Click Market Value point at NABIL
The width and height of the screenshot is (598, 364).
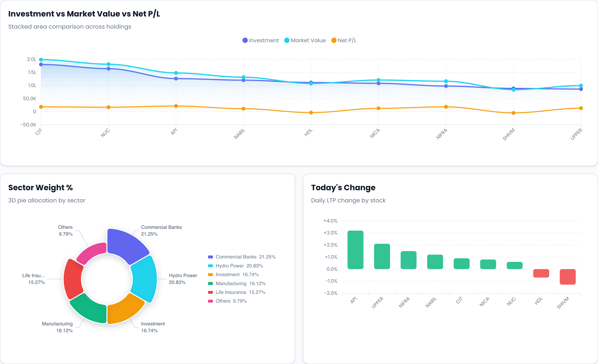(x=243, y=77)
